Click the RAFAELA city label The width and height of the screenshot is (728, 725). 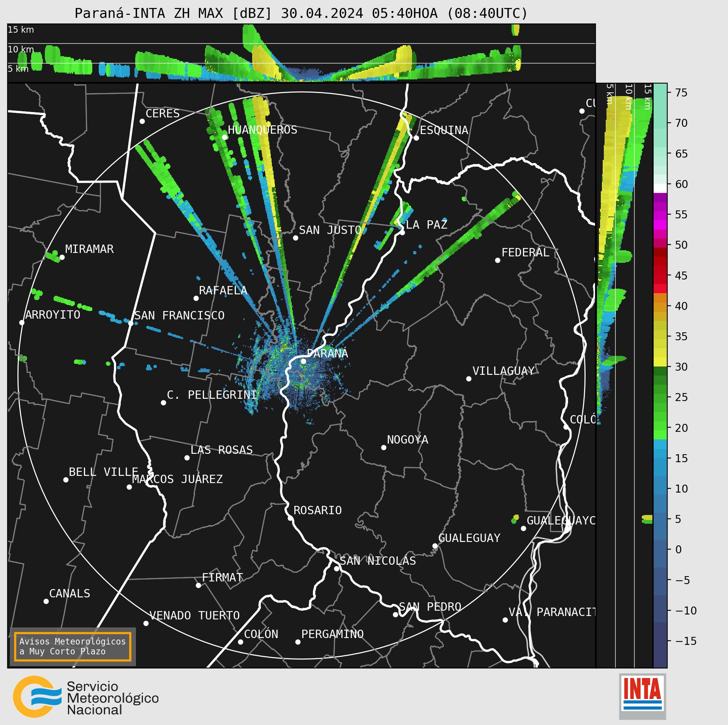(x=223, y=291)
